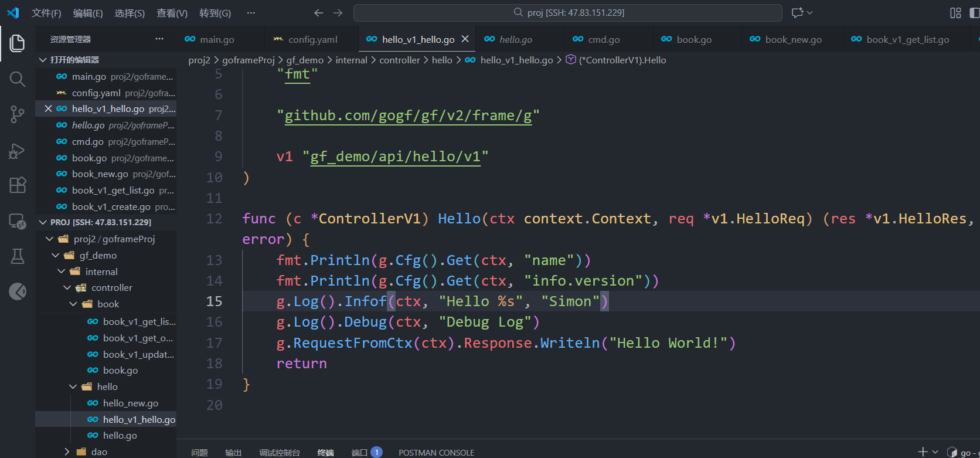Open the github.com/gogf/gf/v2/frame/g import link
The image size is (980, 458).
click(x=408, y=116)
